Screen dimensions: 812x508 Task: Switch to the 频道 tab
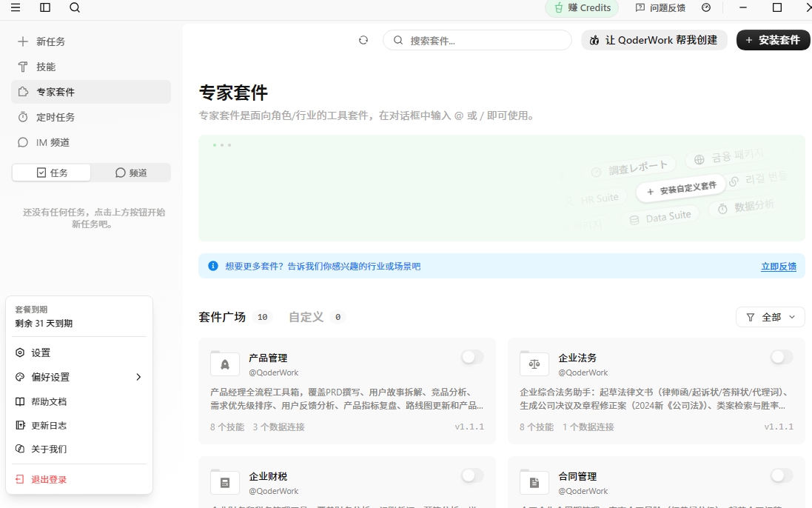(x=131, y=173)
